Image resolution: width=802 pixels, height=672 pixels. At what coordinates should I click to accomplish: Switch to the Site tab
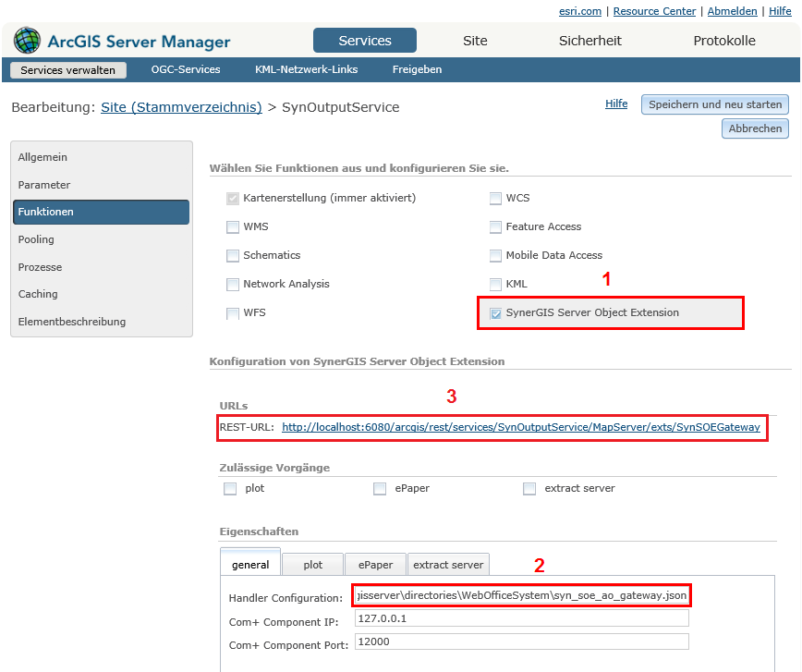[x=474, y=41]
